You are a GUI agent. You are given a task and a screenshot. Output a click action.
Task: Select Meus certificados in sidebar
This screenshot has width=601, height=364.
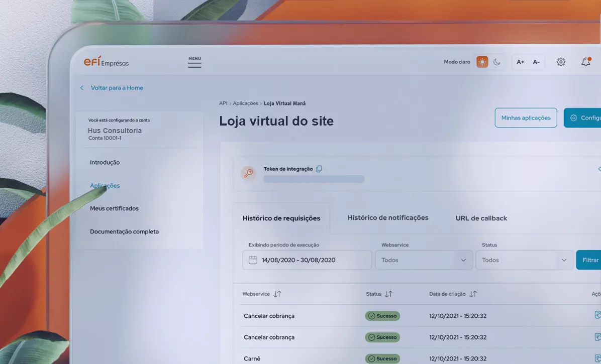114,208
